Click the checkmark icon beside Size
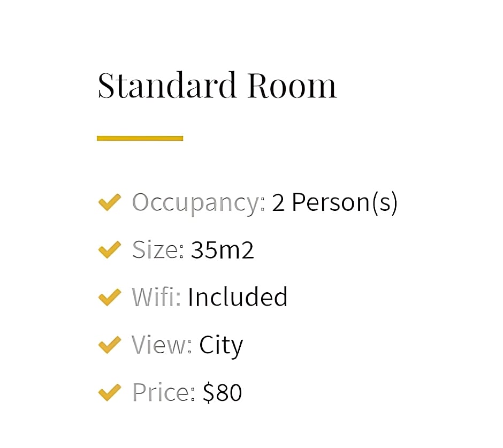The width and height of the screenshot is (503, 448). (x=110, y=249)
